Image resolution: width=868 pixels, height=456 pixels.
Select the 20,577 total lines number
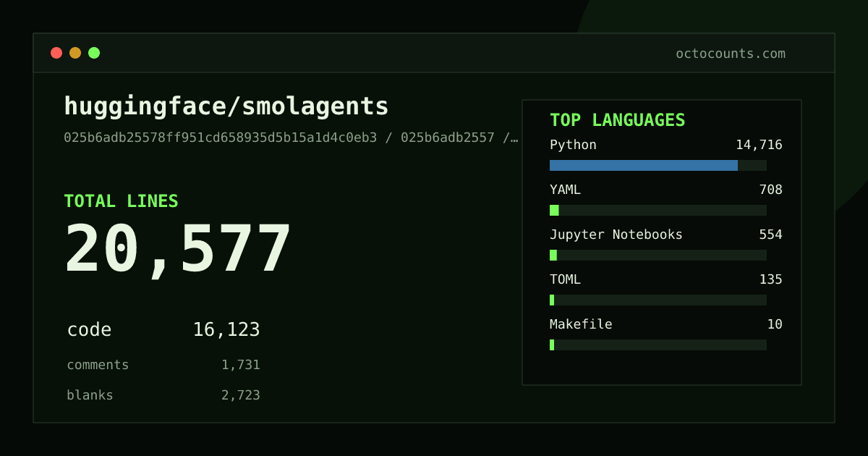[178, 250]
